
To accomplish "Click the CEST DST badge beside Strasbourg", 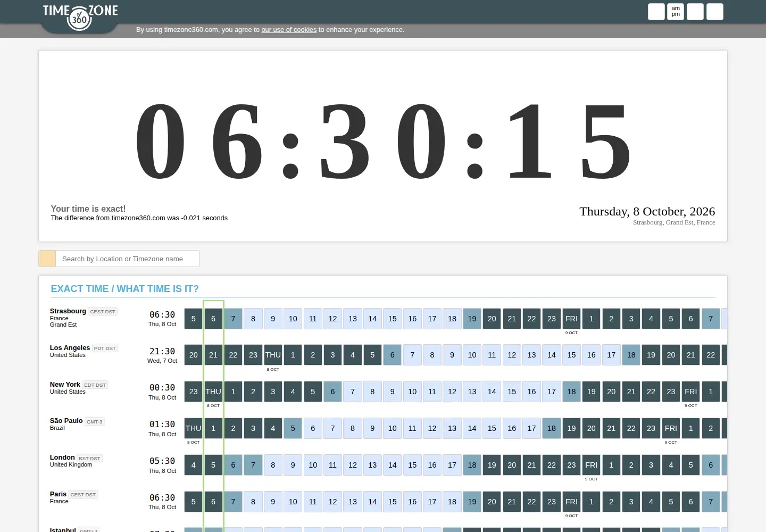I will tap(103, 312).
